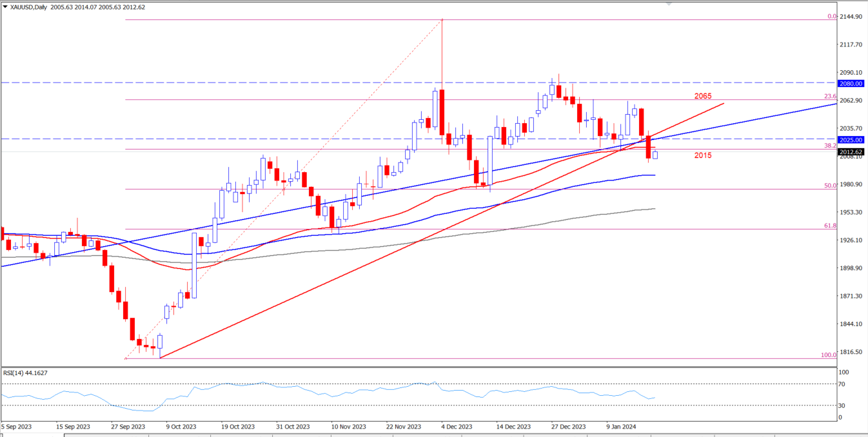Click the 4 Dec 2023 date label

(x=456, y=427)
